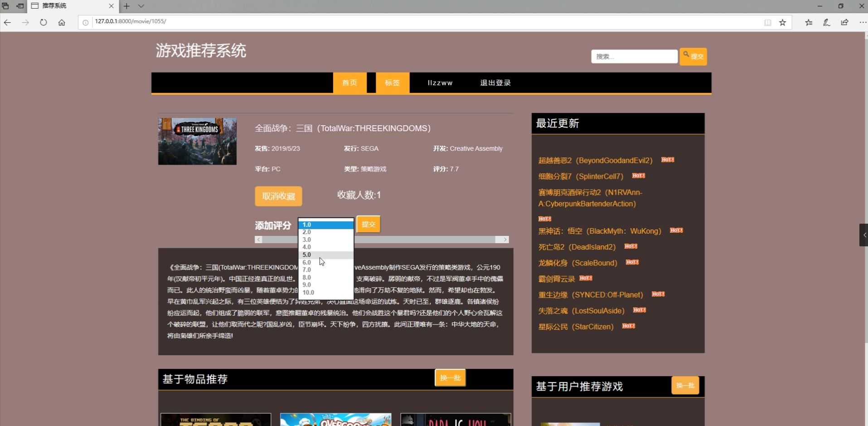The width and height of the screenshot is (868, 426).
Task: Select the 推荐系统 browser tab
Action: tap(73, 6)
